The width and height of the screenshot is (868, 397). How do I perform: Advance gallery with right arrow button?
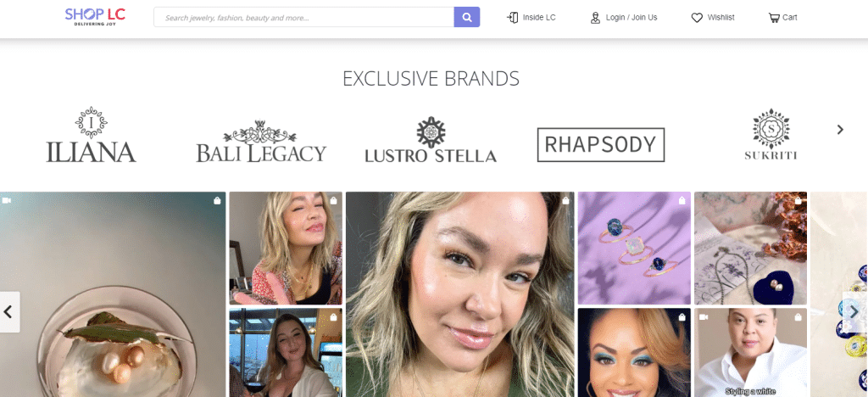855,311
